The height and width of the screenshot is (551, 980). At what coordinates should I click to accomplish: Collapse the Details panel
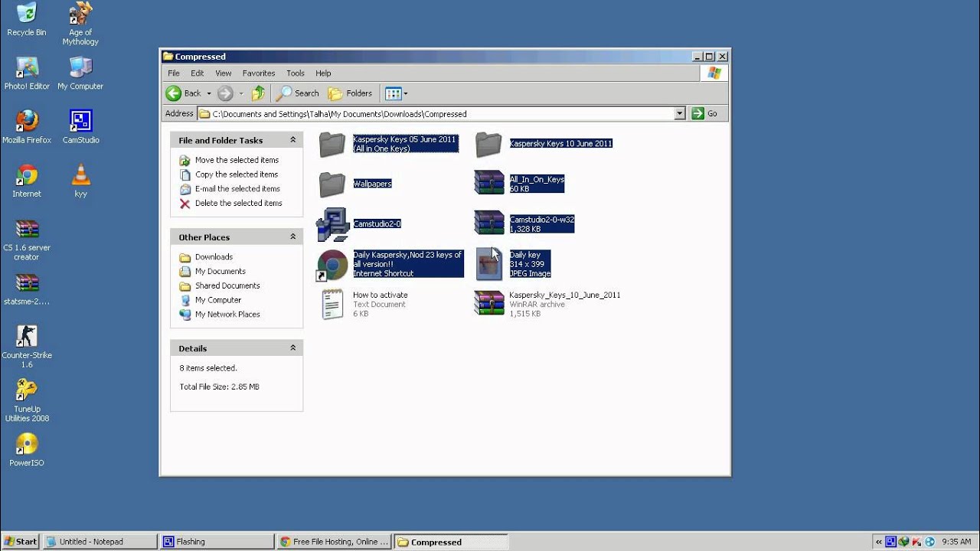(292, 348)
